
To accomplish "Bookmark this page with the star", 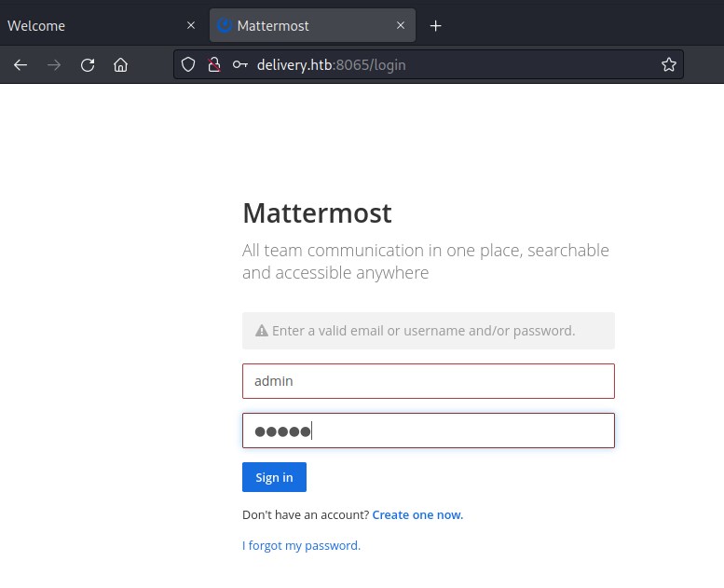I will click(668, 65).
